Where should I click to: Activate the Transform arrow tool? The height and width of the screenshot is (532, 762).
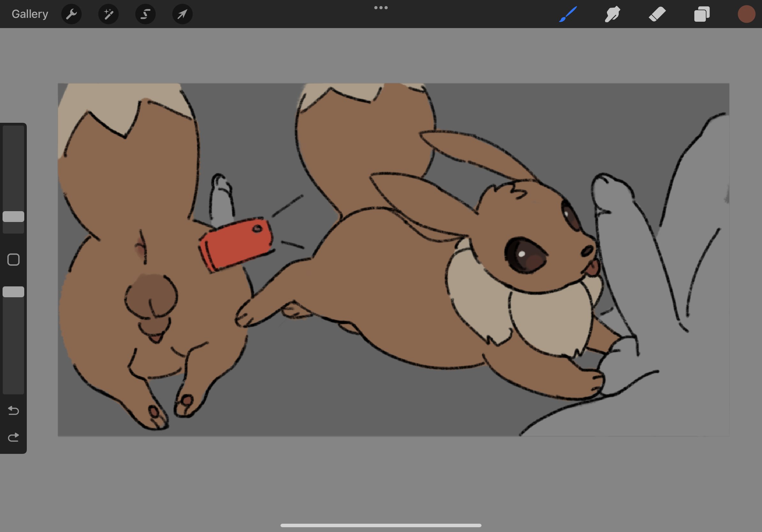point(182,14)
